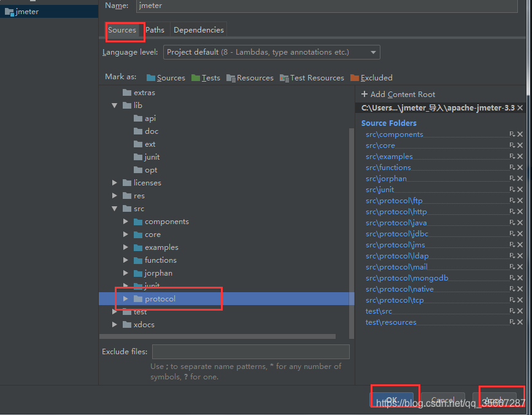Click the folder tree vertical scrollbar

[352, 233]
